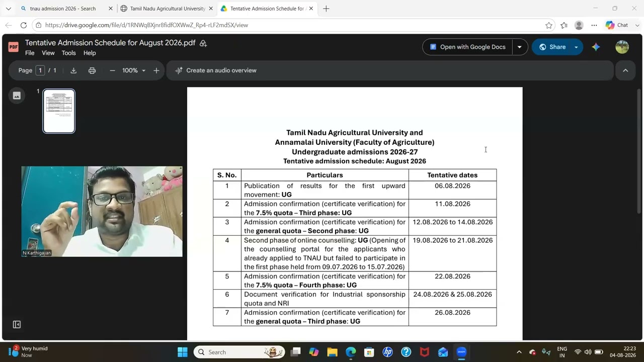Open the browser tab list chevron

[x=8, y=9]
